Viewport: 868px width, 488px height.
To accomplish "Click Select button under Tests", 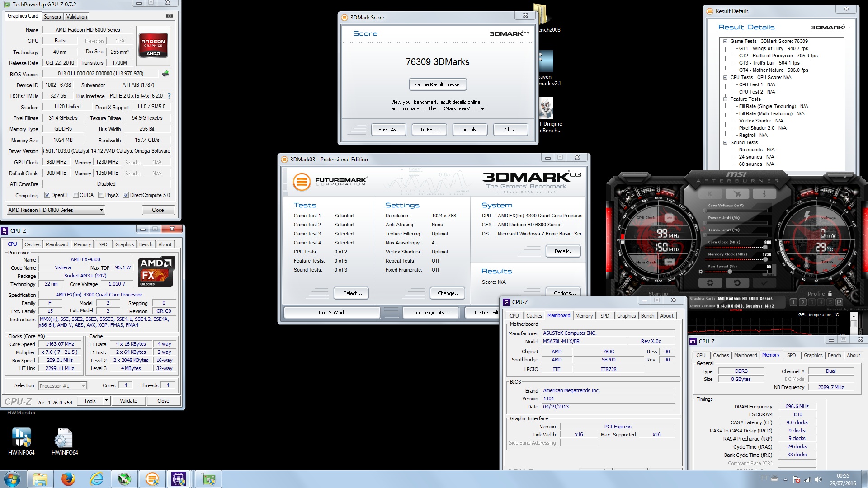I will (x=352, y=293).
